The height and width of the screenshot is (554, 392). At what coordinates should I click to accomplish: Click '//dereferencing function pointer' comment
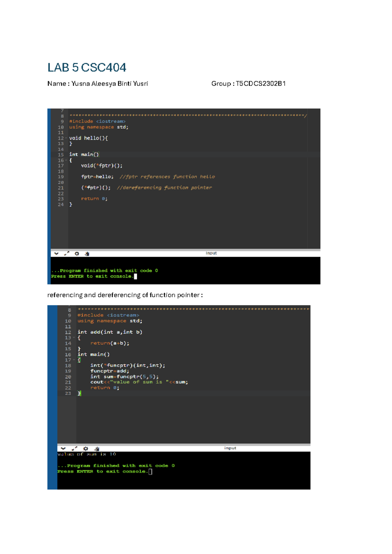[164, 188]
